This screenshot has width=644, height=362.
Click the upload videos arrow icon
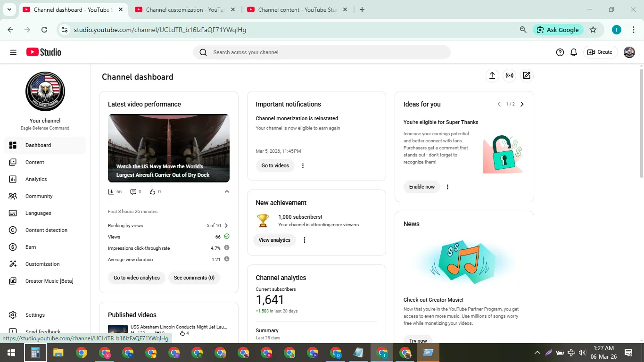pos(492,75)
